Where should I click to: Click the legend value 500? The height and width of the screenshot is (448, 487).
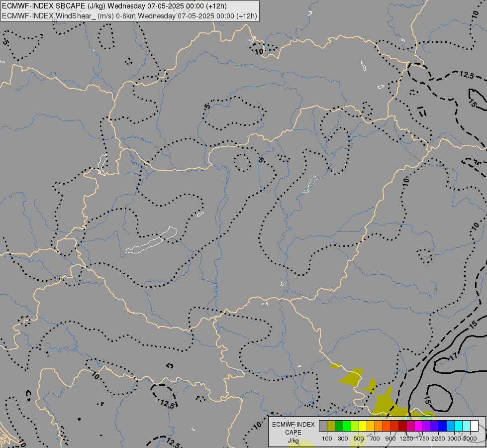(359, 439)
